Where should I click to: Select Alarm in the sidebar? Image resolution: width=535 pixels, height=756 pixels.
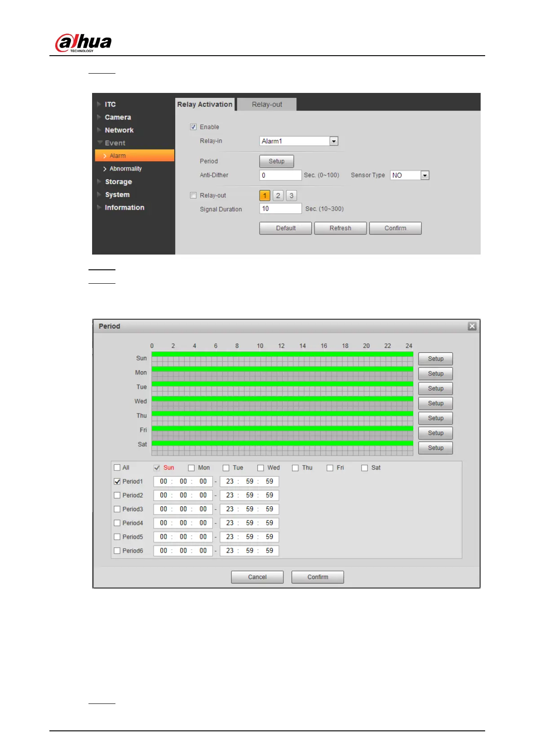135,156
